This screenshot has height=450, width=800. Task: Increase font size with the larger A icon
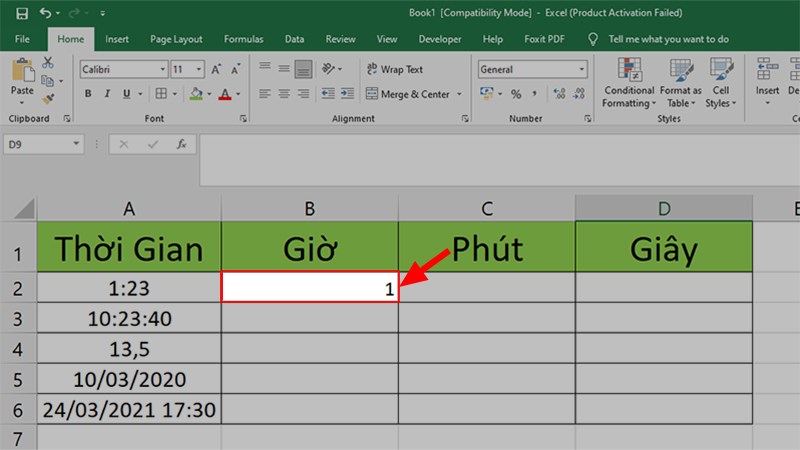(x=216, y=69)
